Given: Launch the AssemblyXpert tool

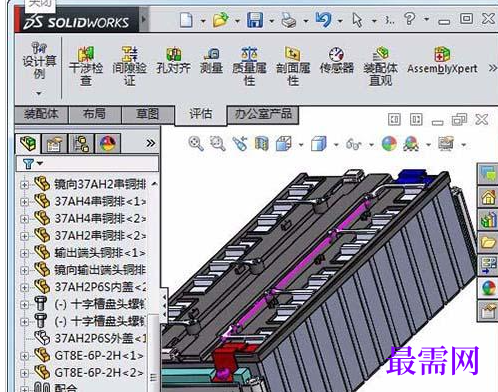Looking at the screenshot, I should pyautogui.click(x=442, y=60).
